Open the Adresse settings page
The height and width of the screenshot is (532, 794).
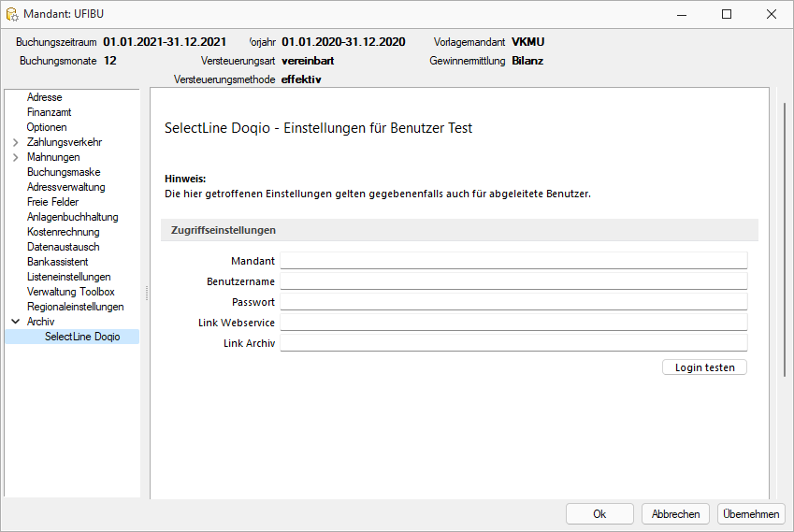(x=45, y=97)
